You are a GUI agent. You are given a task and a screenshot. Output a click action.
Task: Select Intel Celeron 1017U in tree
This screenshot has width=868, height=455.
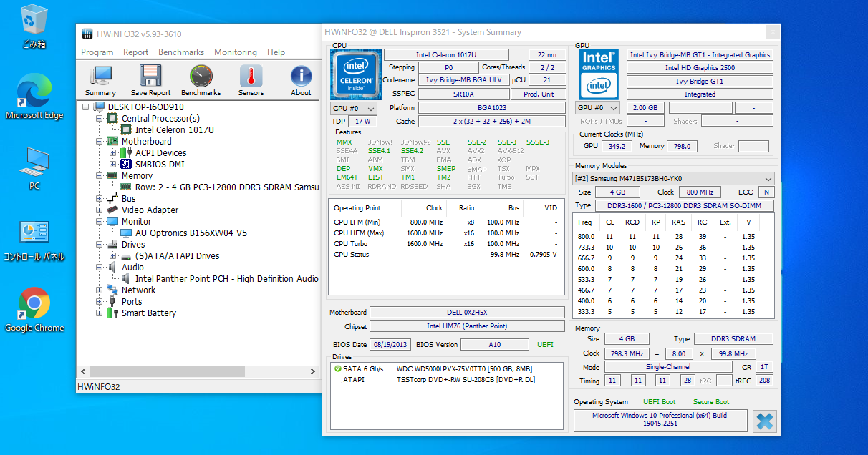tap(174, 130)
